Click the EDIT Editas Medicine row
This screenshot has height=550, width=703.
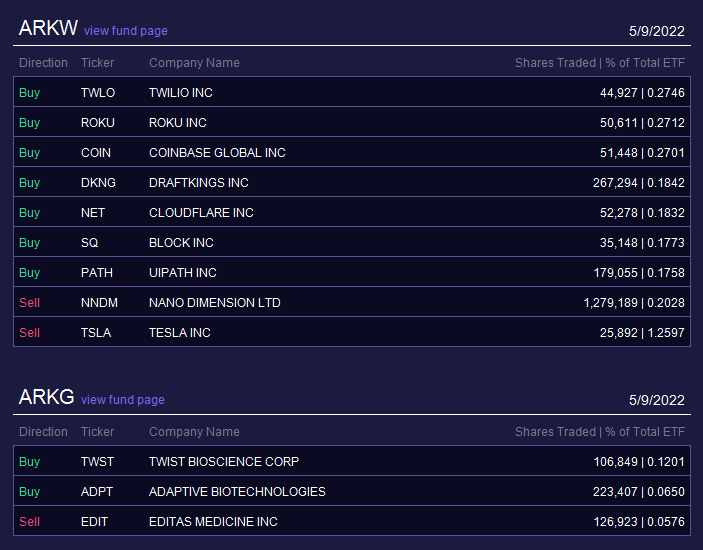[352, 521]
